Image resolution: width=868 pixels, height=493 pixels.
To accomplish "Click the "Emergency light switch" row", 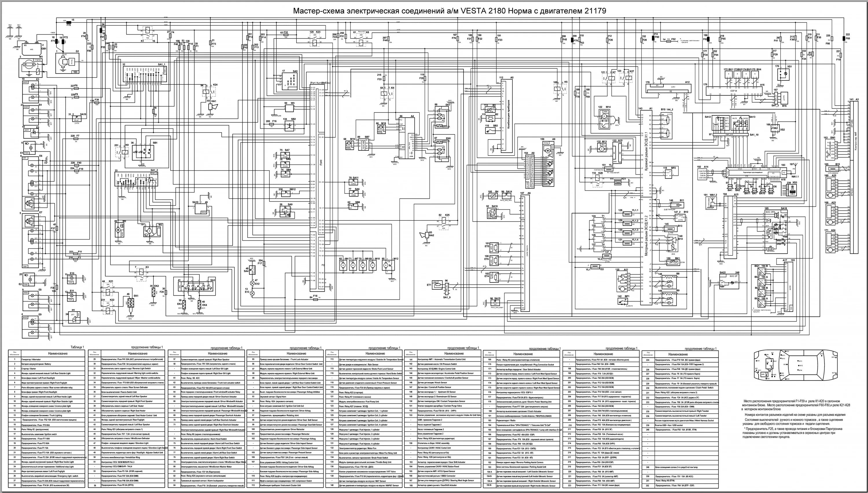I will pos(47,476).
